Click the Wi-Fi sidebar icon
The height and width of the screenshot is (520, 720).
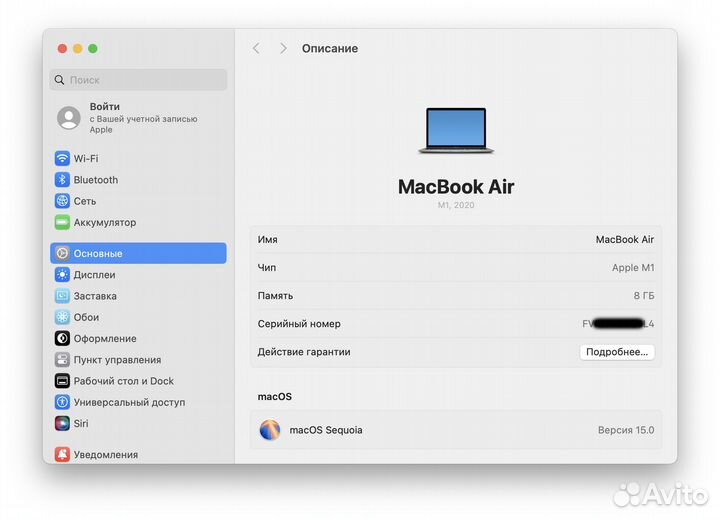point(62,158)
